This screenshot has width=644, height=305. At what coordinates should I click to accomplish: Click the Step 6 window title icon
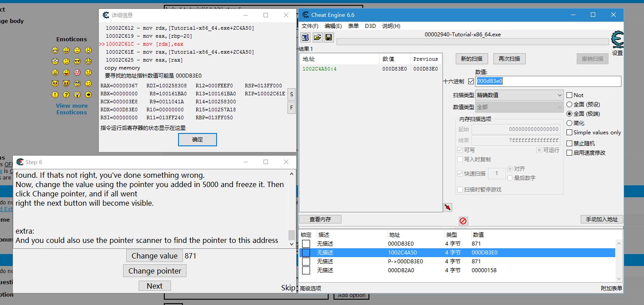pos(20,162)
